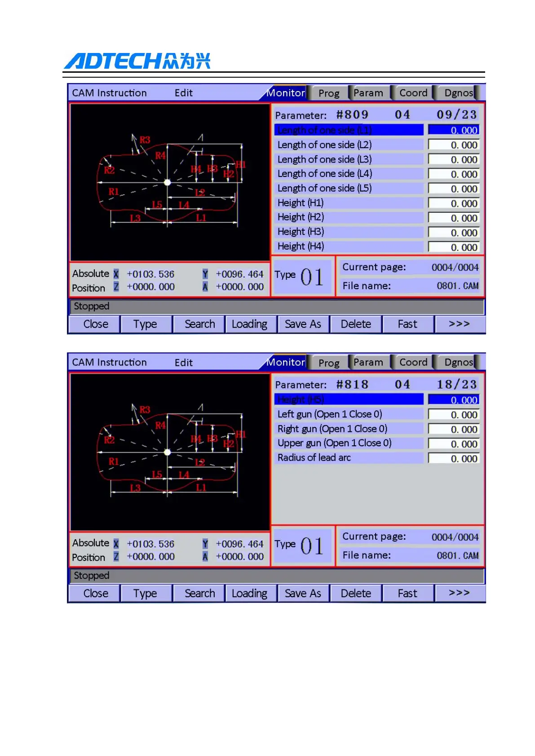This screenshot has height=756, width=535.
Task: Select Height (H3) value field
Action: 454,233
